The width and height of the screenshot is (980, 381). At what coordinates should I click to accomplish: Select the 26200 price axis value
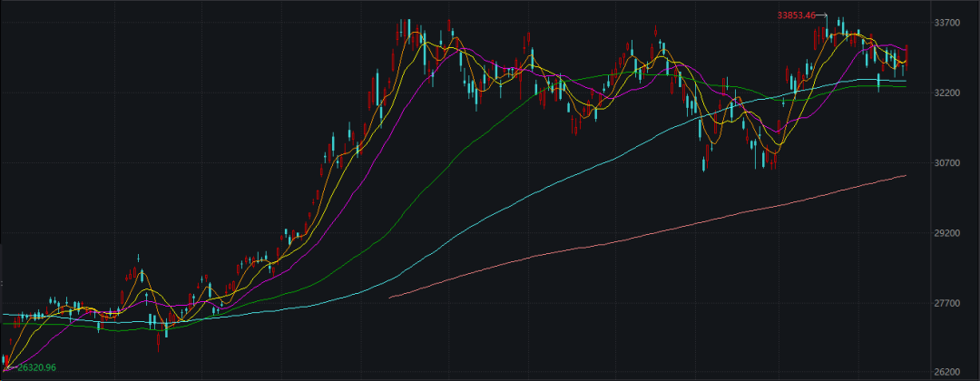945,373
